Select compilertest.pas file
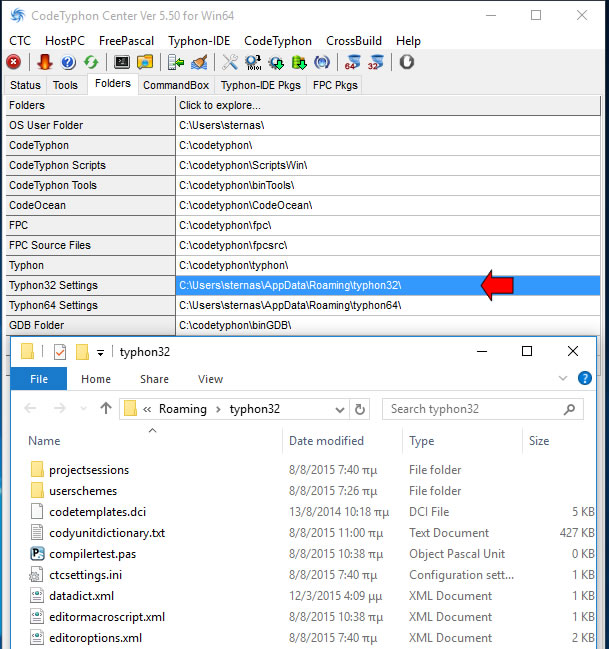This screenshot has width=609, height=649. coord(92,554)
